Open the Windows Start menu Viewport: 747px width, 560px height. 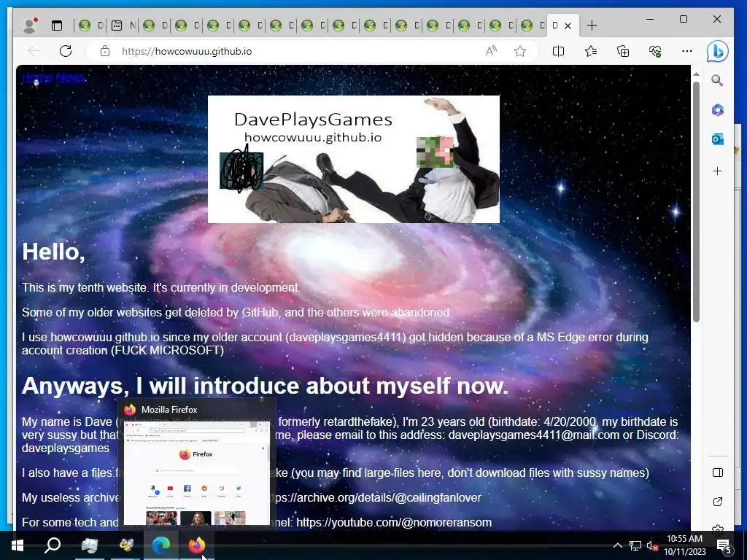pos(18,545)
